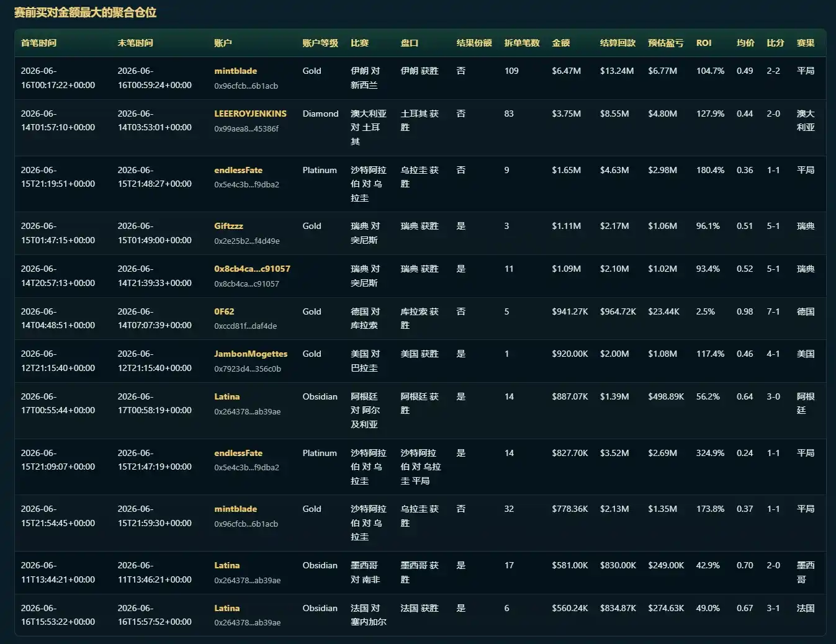Open mintblade account in 伊朗 对 新西兰 row
The image size is (836, 644).
click(x=235, y=71)
